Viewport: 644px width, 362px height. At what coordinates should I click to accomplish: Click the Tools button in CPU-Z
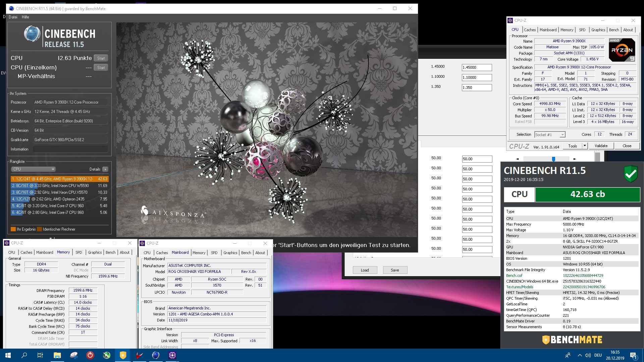pyautogui.click(x=573, y=146)
